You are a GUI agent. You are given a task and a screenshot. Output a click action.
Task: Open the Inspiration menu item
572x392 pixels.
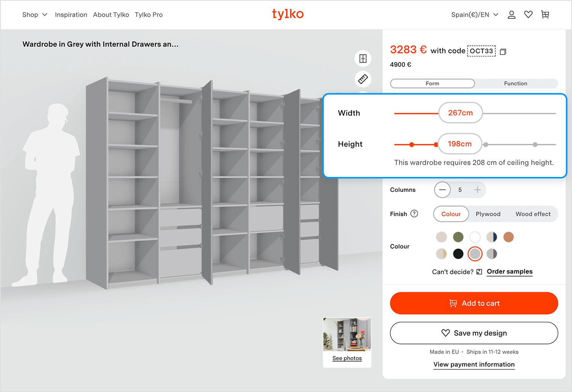(71, 14)
